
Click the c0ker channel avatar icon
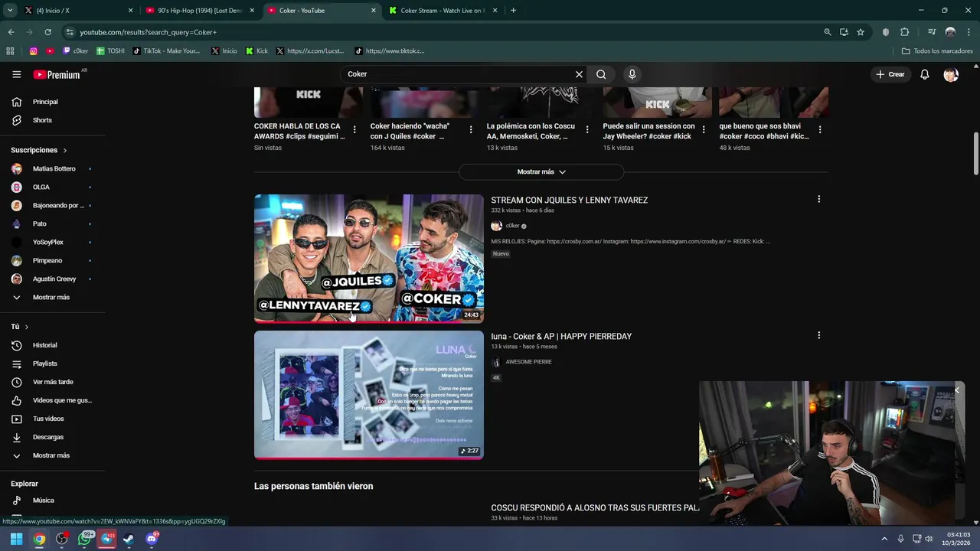(496, 226)
